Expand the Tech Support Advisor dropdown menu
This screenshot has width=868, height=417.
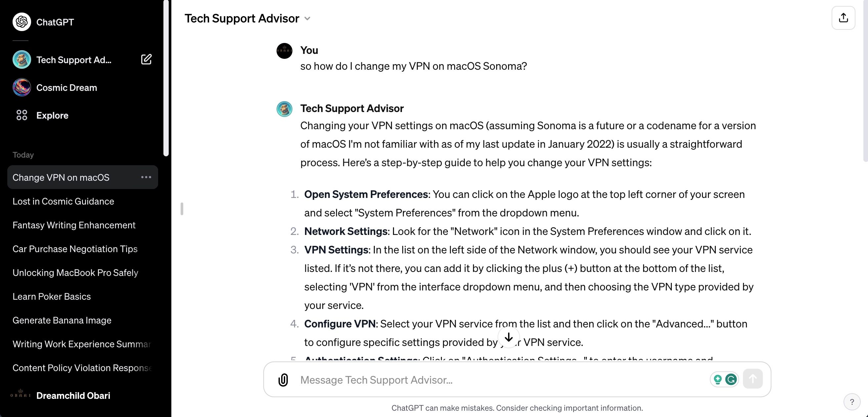308,18
